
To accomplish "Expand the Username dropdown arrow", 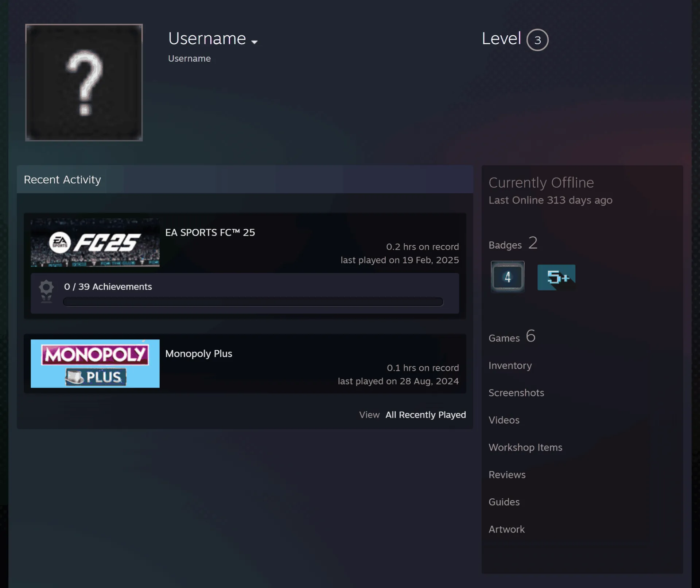I will pyautogui.click(x=254, y=42).
